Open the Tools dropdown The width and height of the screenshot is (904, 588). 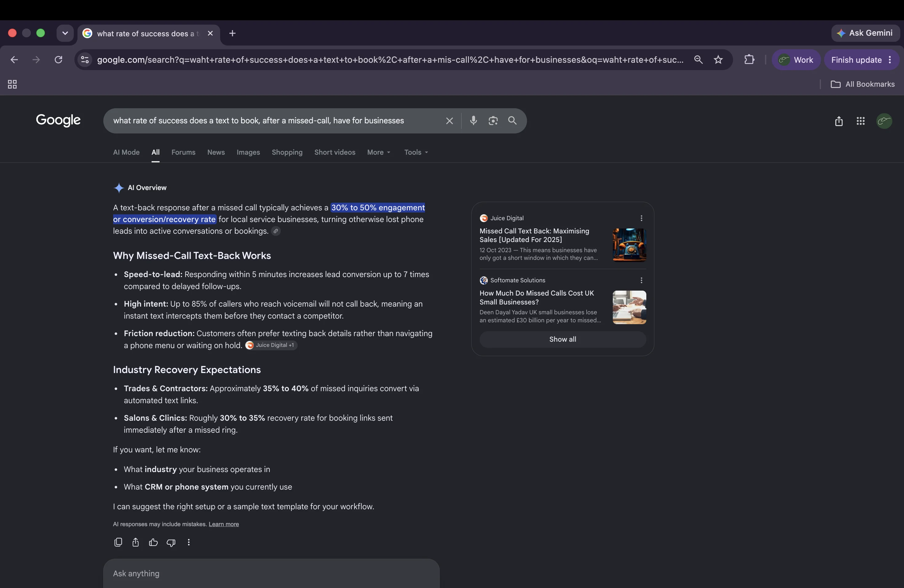point(416,152)
